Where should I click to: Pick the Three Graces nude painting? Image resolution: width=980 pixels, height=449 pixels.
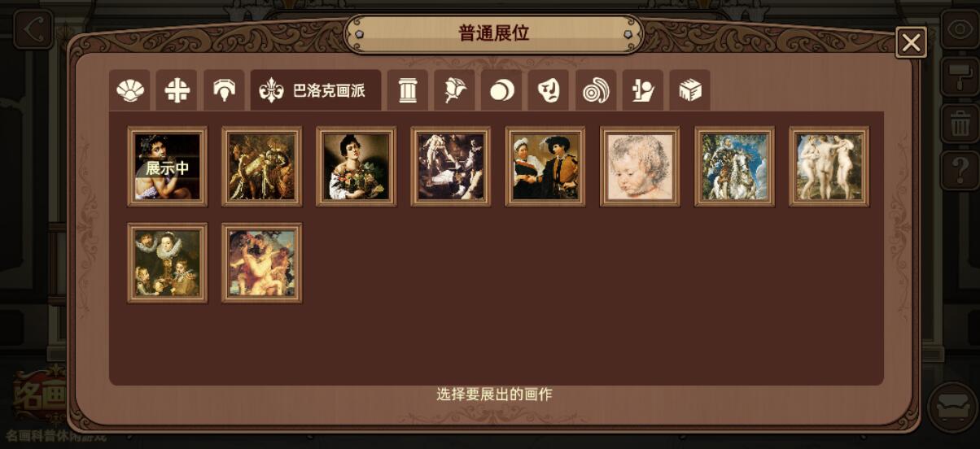(829, 167)
